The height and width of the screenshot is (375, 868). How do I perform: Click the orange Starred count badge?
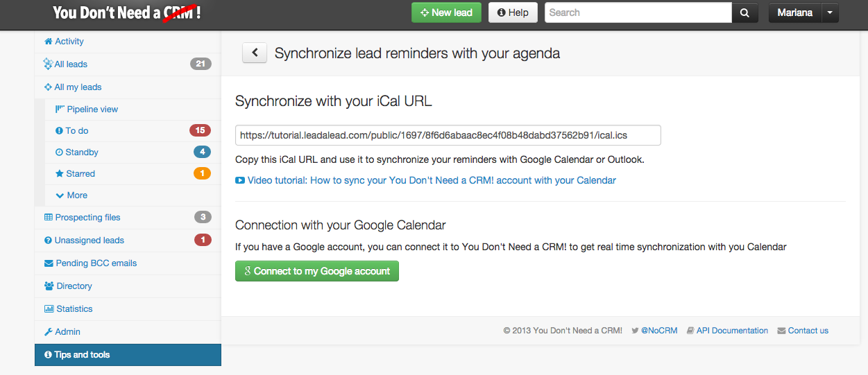click(202, 173)
